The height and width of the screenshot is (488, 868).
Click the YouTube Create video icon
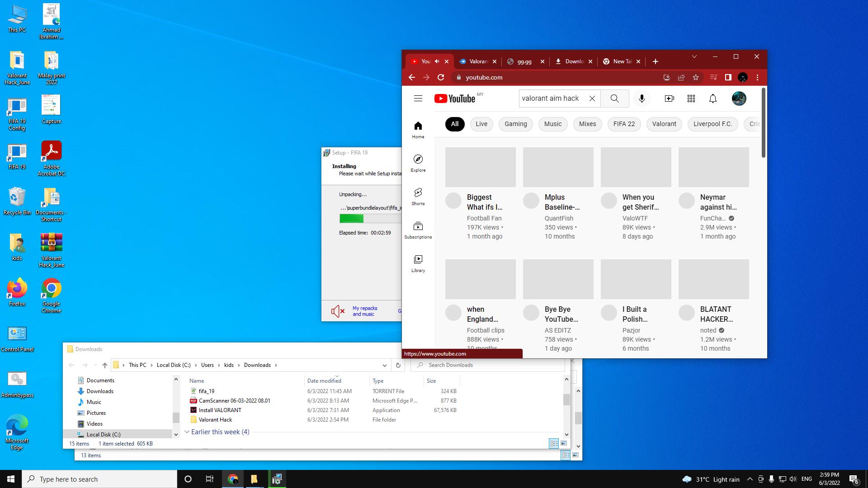(x=669, y=99)
